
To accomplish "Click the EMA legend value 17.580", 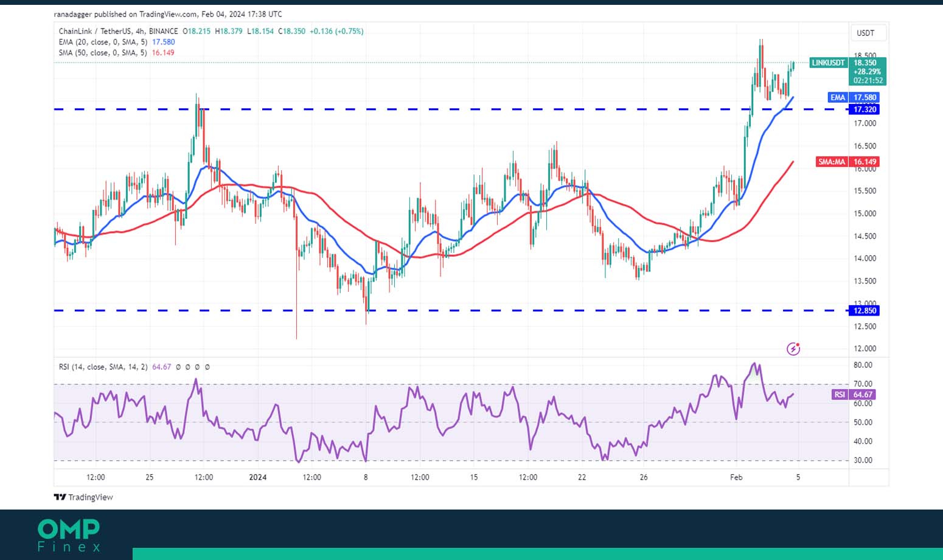I will 164,42.
